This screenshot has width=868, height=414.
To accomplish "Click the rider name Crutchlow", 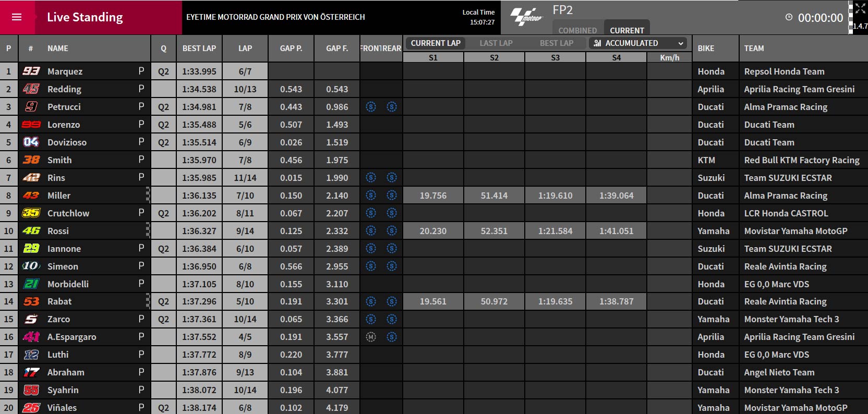I will coord(68,213).
